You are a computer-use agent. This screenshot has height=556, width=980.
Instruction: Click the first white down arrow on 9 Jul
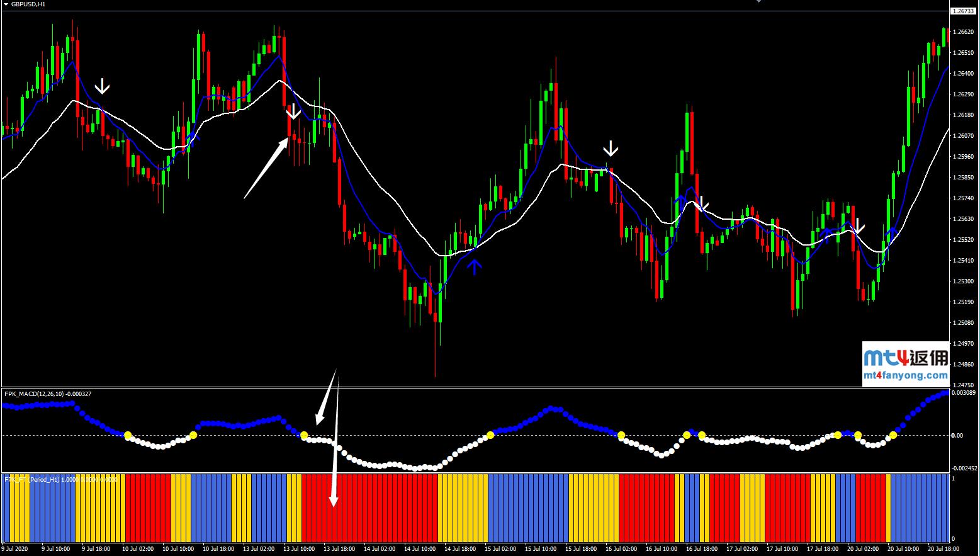tap(102, 86)
